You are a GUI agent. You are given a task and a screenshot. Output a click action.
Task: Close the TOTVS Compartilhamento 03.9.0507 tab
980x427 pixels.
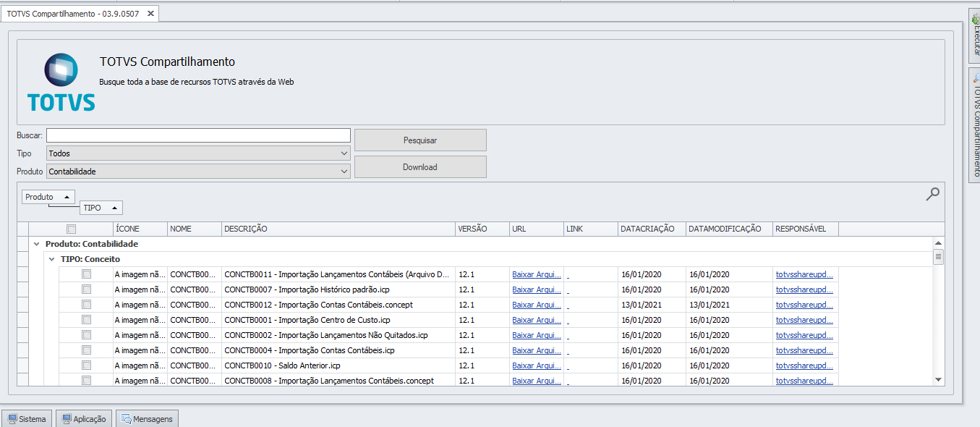(150, 14)
